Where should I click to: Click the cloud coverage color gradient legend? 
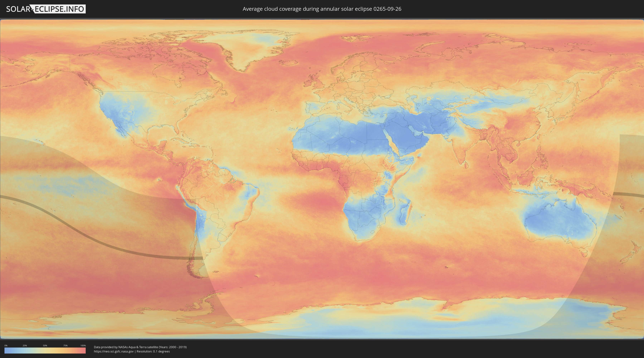point(45,350)
